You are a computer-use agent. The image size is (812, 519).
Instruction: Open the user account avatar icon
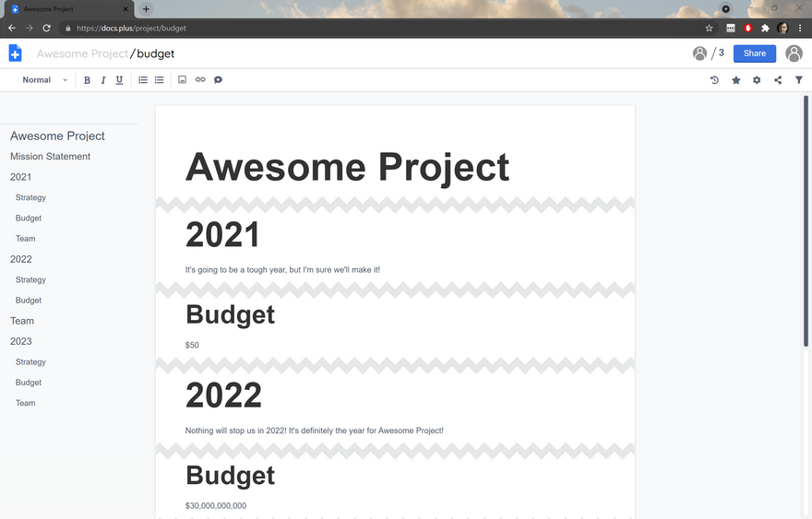pyautogui.click(x=794, y=53)
